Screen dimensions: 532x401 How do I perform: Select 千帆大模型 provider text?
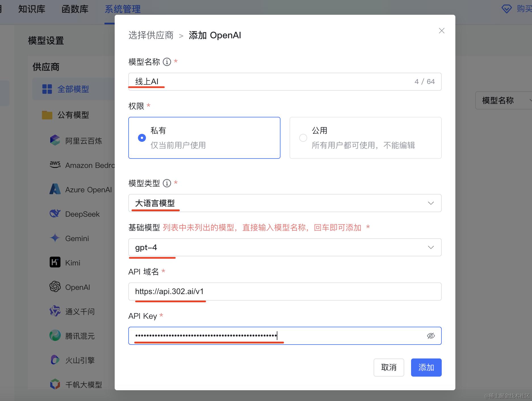[x=83, y=385]
